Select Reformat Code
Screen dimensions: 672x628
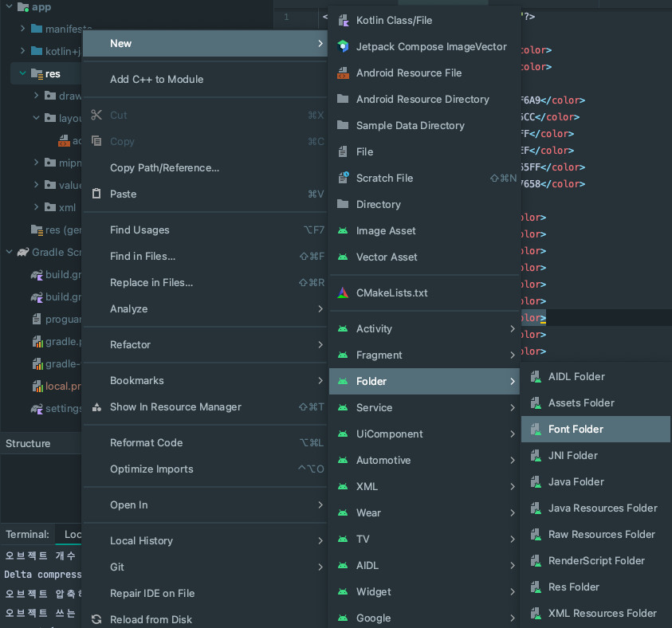205,442
